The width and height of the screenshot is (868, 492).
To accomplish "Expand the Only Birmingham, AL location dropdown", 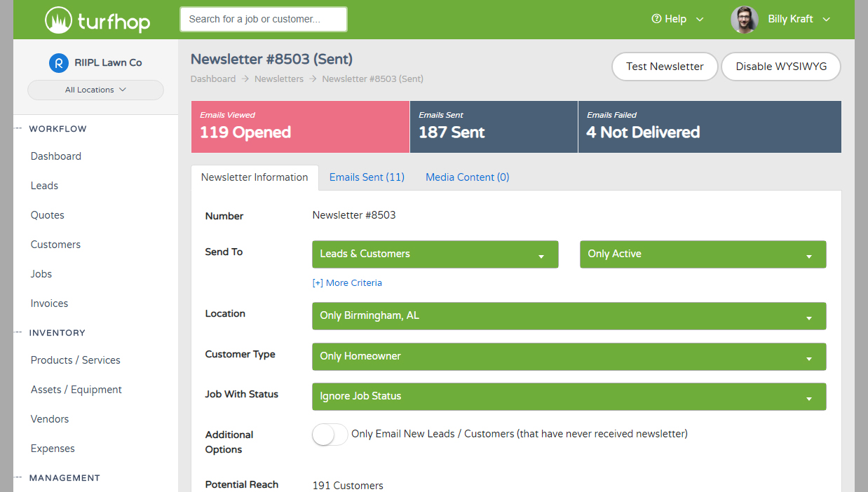I will pyautogui.click(x=569, y=316).
